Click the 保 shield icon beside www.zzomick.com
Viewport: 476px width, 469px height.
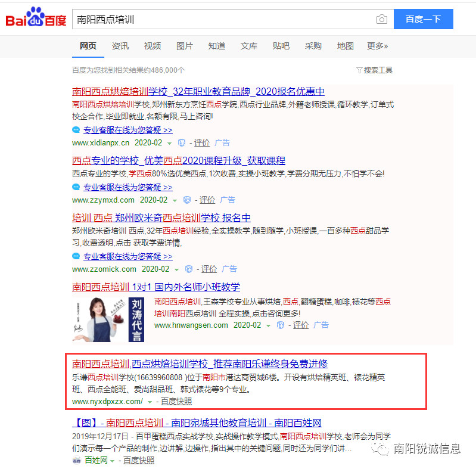[x=188, y=269]
